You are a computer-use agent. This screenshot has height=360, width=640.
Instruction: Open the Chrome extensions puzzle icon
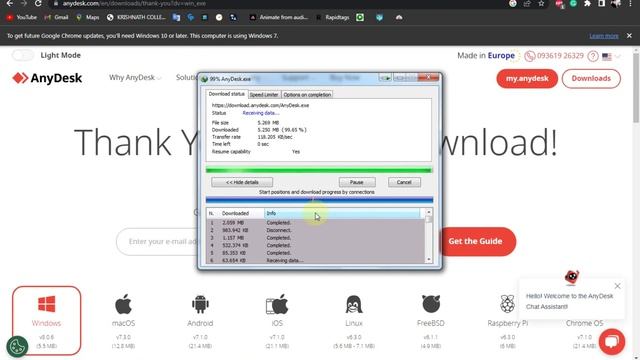click(587, 4)
